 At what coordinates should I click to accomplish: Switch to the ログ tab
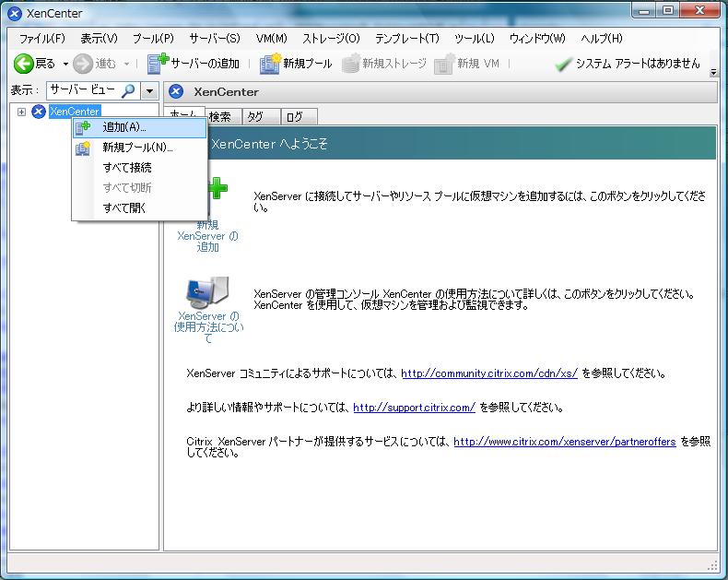coord(299,117)
